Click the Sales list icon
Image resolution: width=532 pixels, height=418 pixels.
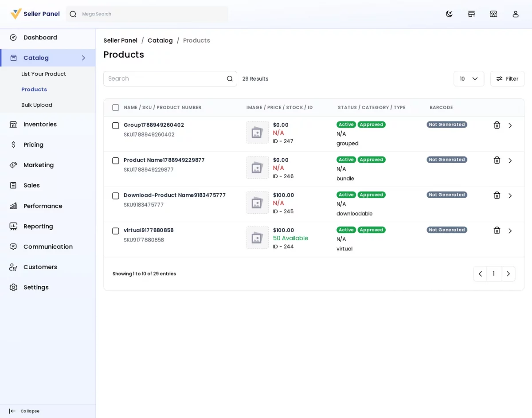pos(13,186)
